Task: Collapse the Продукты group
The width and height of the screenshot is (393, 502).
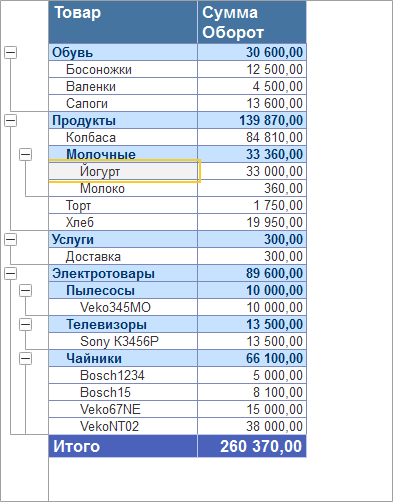Action: pyautogui.click(x=10, y=121)
